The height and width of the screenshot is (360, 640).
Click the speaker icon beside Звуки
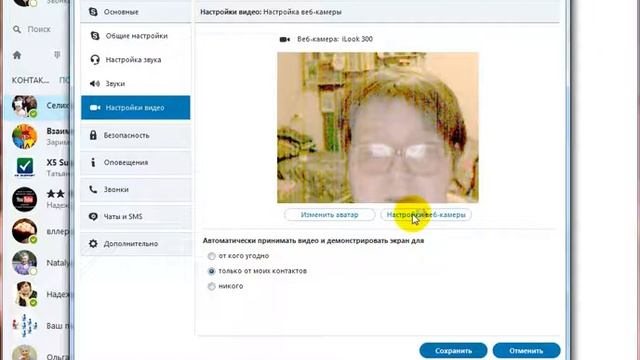click(95, 84)
